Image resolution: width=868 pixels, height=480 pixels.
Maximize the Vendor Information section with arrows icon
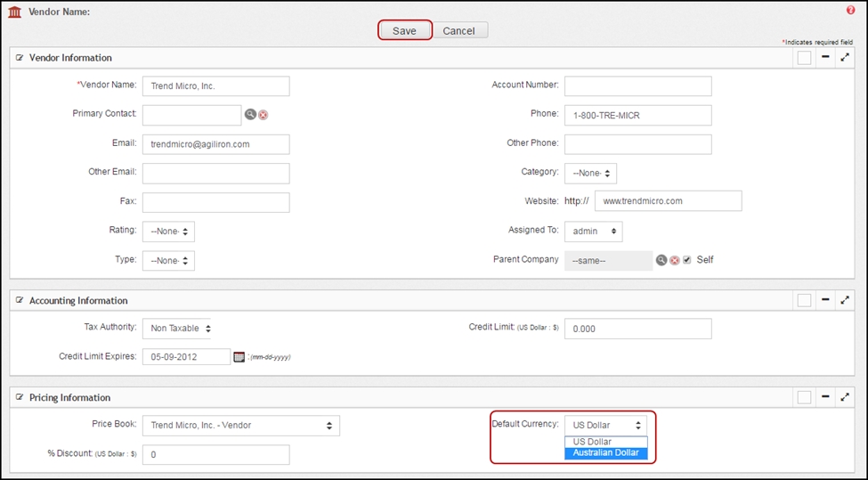(x=845, y=57)
